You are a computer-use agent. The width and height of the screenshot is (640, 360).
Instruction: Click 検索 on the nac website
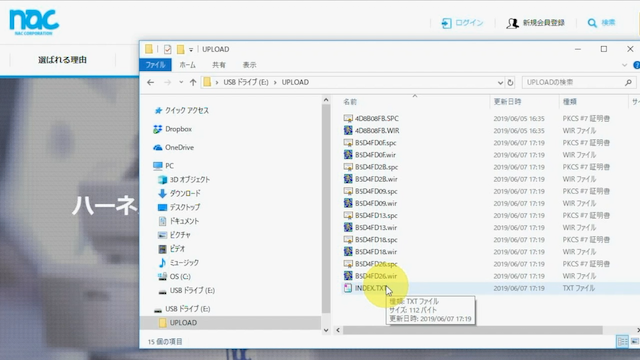point(601,23)
